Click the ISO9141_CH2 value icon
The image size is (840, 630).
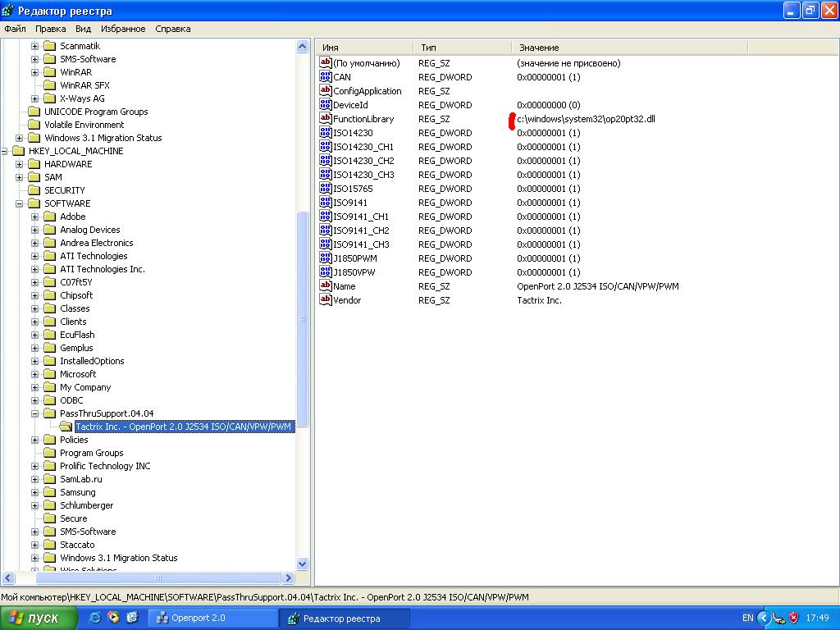pyautogui.click(x=325, y=230)
